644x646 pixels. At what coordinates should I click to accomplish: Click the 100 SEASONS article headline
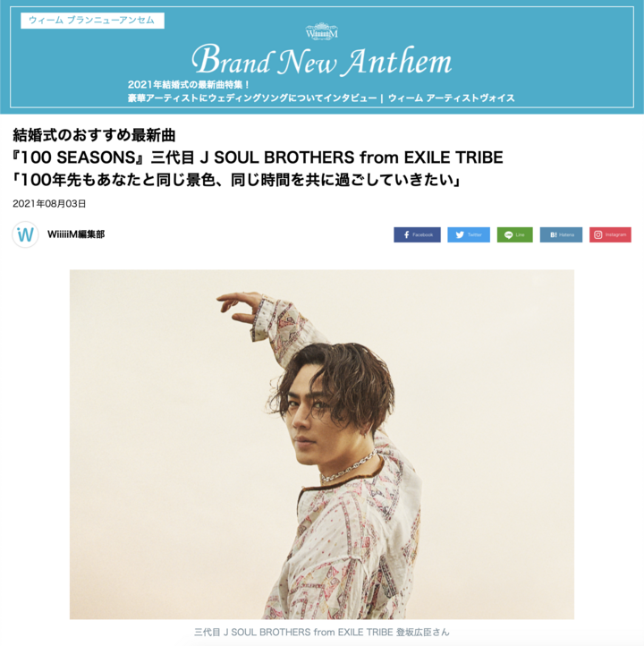pos(258,157)
